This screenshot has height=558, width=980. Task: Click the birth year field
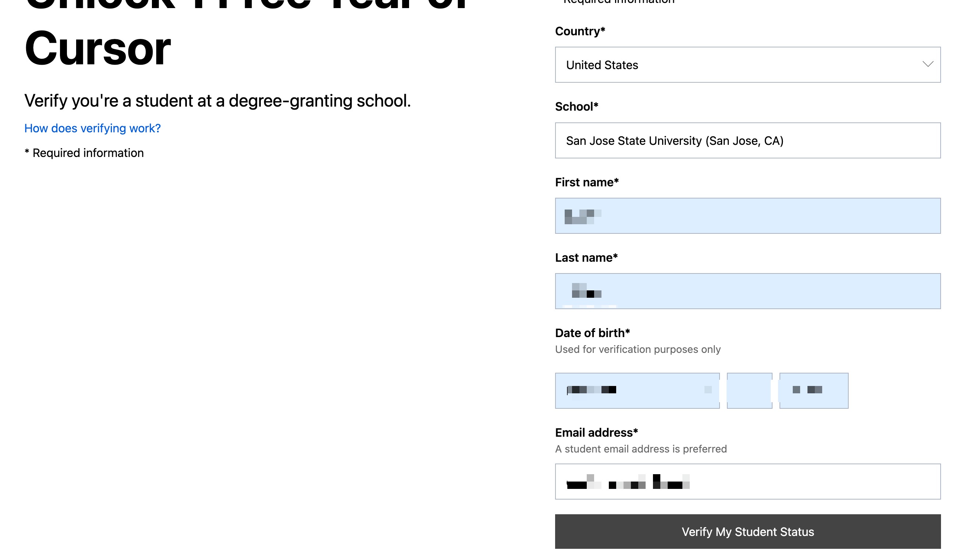point(814,390)
